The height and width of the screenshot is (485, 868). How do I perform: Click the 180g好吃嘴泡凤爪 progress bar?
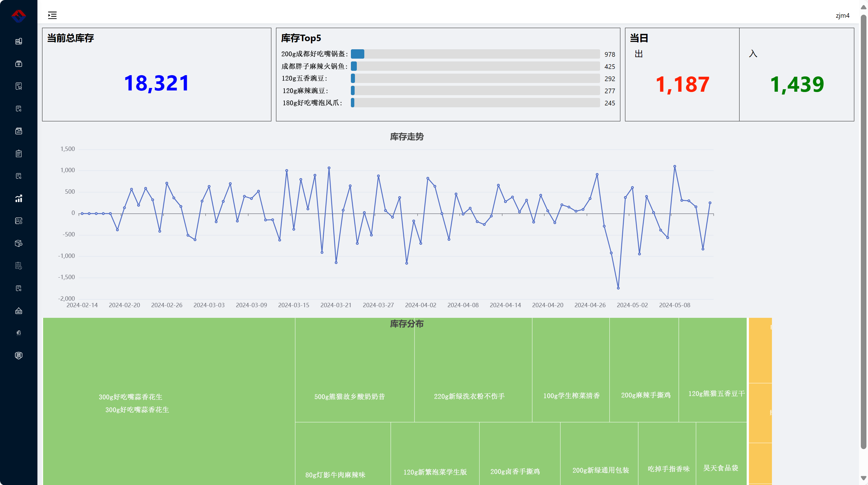click(475, 103)
